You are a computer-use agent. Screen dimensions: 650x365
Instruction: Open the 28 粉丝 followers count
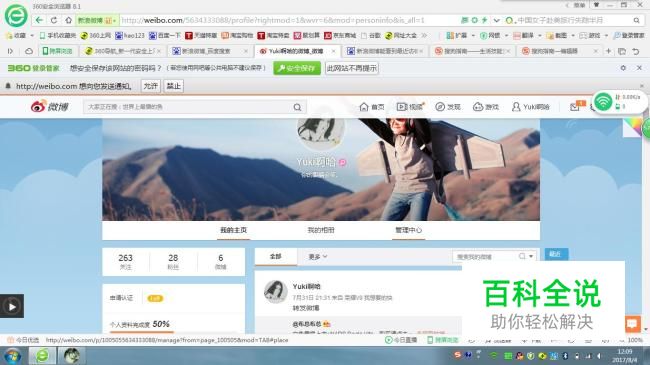tap(173, 262)
